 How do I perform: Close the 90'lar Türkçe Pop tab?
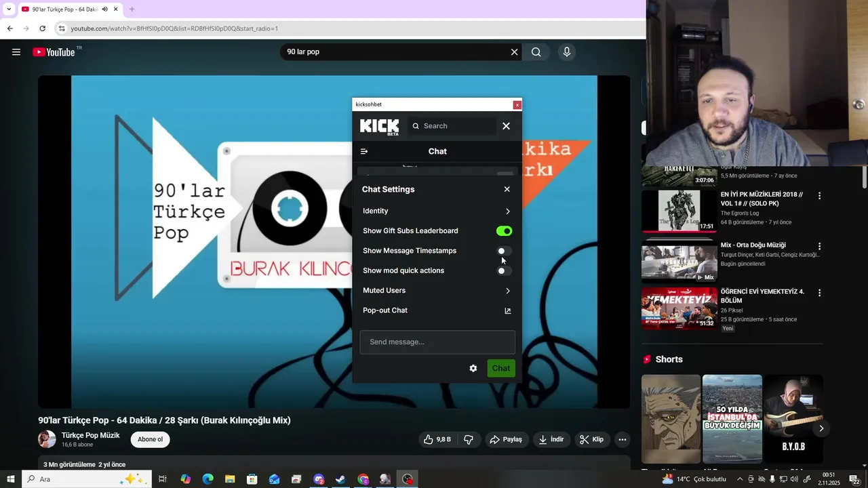coord(116,9)
